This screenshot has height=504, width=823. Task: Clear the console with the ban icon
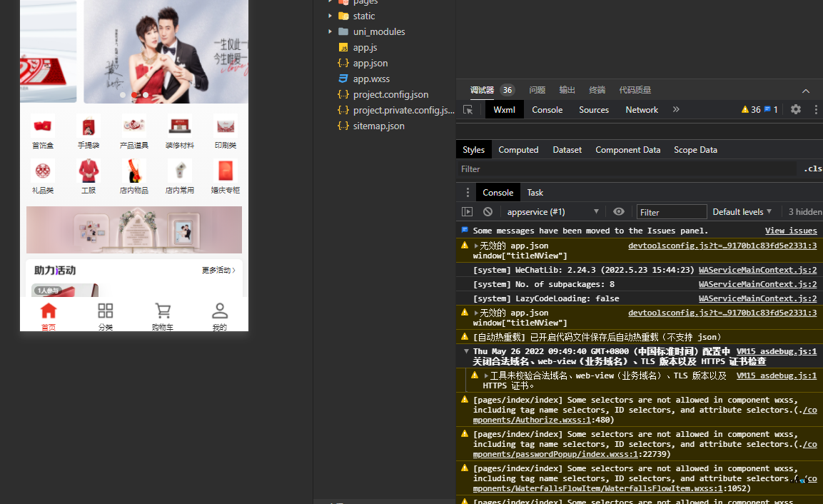point(488,211)
